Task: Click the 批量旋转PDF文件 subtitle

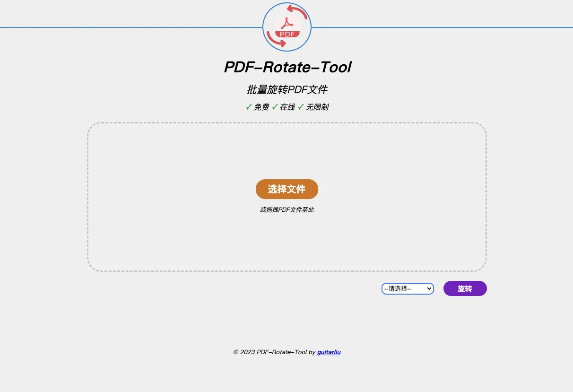Action: point(287,89)
